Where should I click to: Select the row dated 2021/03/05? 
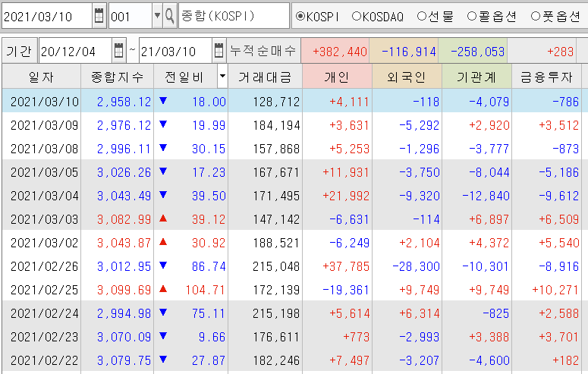[294, 171]
